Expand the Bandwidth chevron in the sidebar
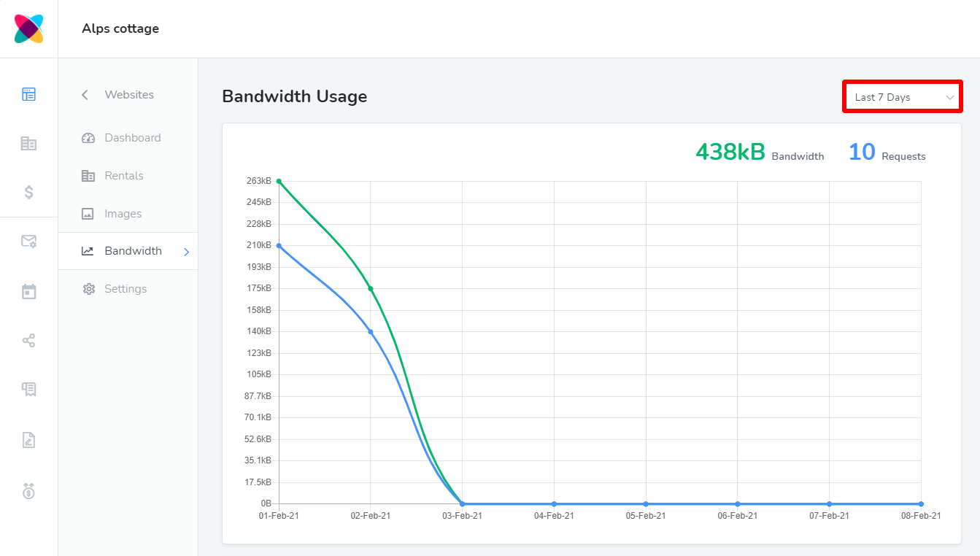This screenshot has height=556, width=980. click(x=185, y=251)
